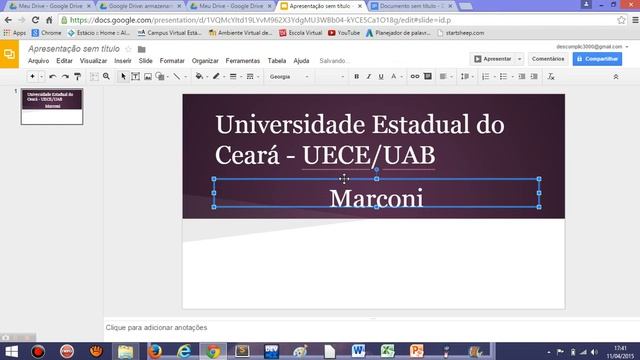Click the add new slide plus button
Screen dimensions: 640x360
tap(32, 76)
